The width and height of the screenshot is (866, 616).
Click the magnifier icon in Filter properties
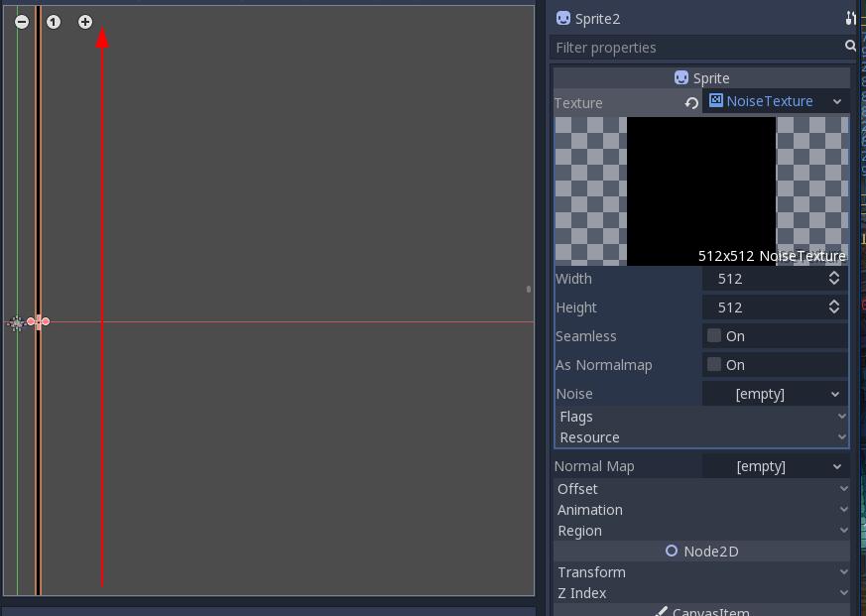850,47
